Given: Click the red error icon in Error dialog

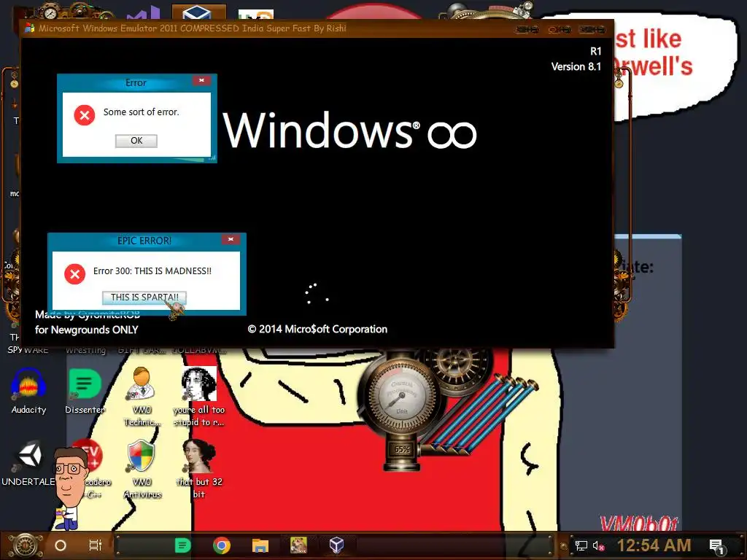Looking at the screenshot, I should [85, 114].
